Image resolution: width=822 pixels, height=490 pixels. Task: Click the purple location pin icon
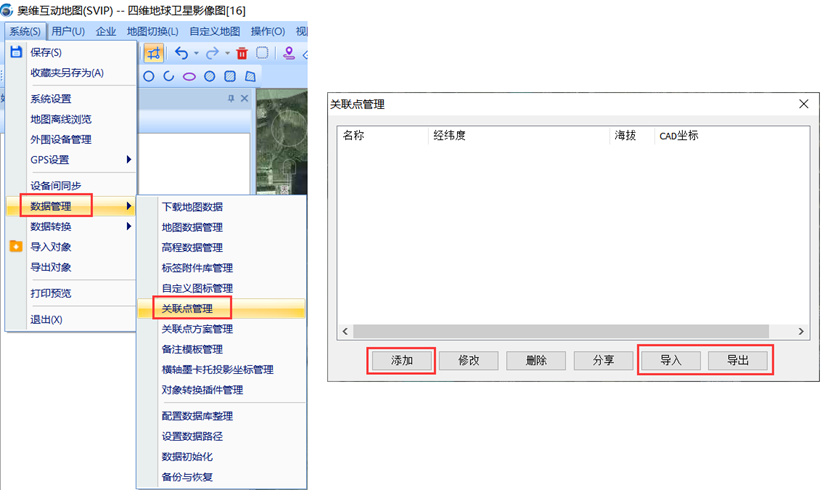click(289, 53)
